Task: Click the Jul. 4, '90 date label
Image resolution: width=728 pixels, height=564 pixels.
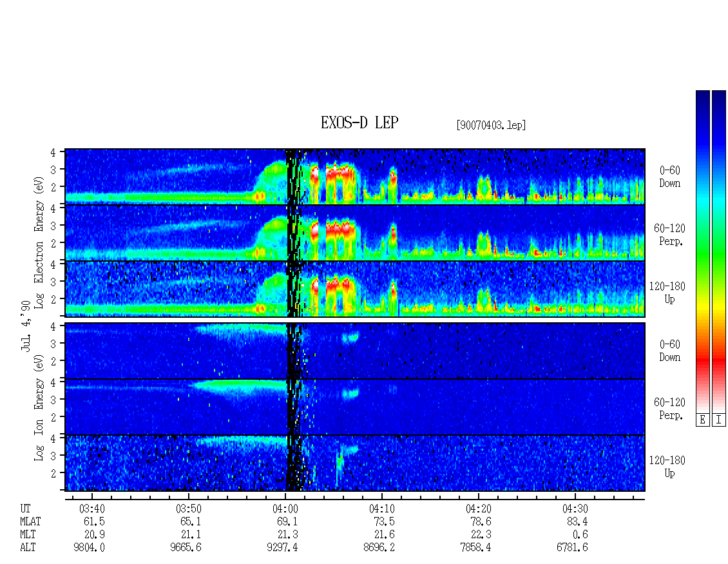Action: [26, 326]
